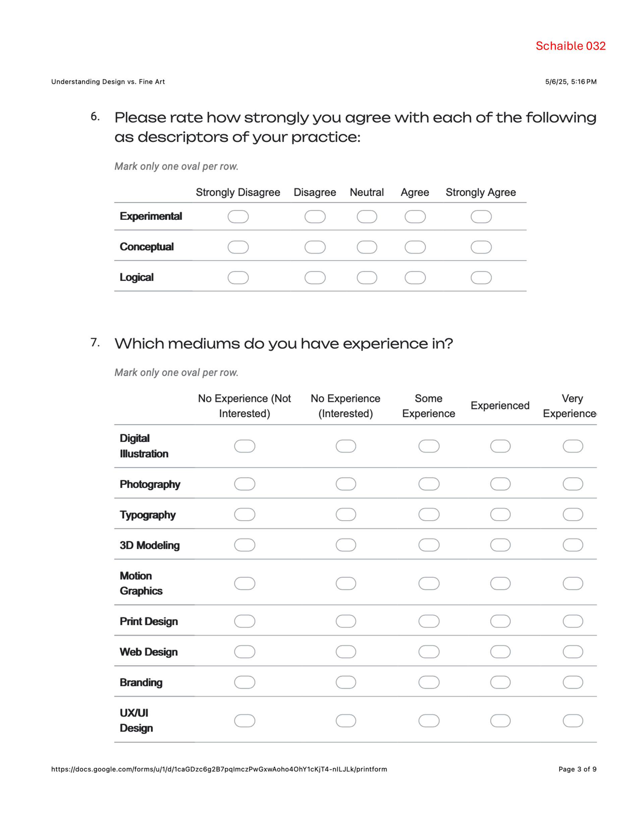Mark Experimental as Strongly Disagree
This screenshot has height=834, width=644.
click(x=238, y=216)
